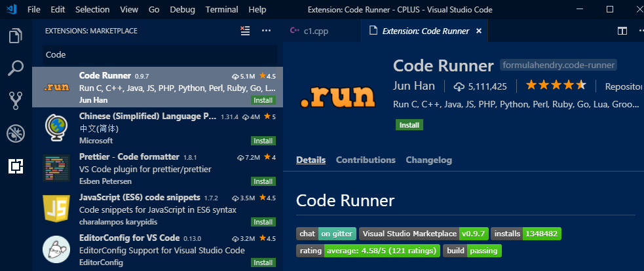
Task: Open the Explorer view in activity bar
Action: point(16,36)
